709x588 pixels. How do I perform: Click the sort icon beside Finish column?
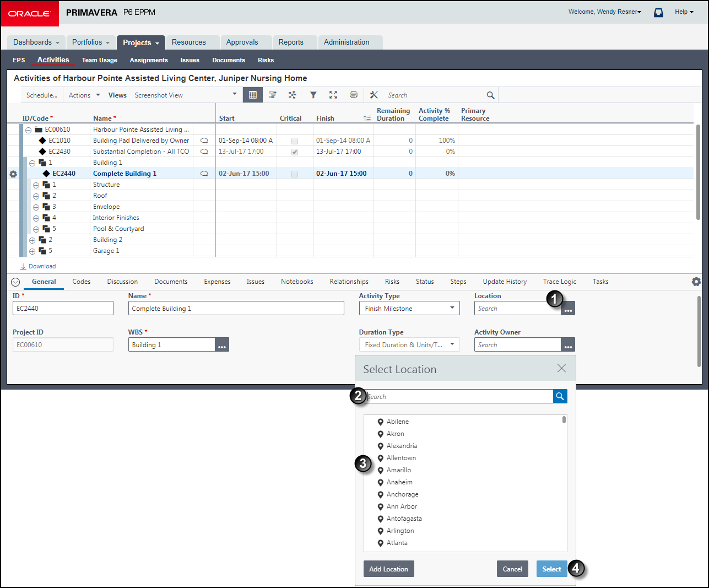click(367, 118)
